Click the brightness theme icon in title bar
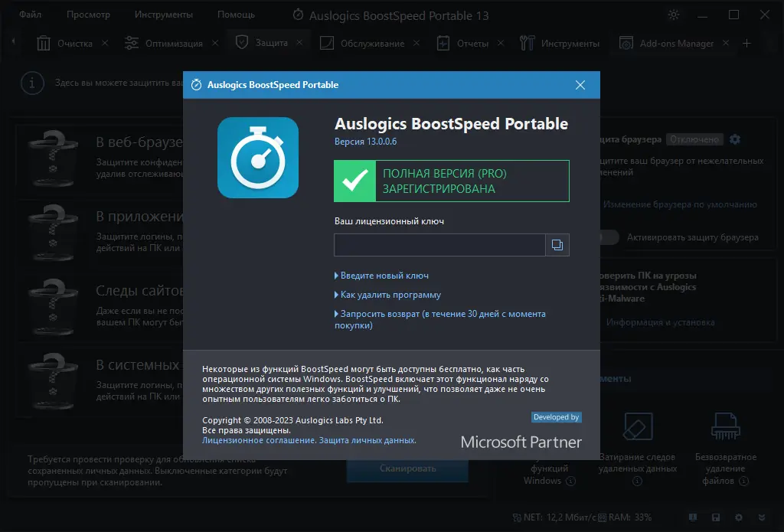 pyautogui.click(x=674, y=15)
